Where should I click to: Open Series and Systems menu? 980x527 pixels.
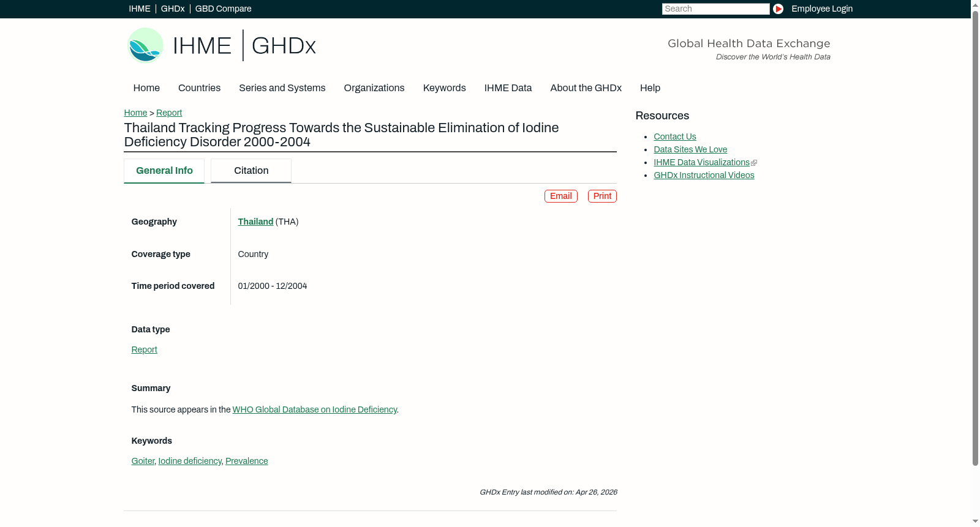click(282, 88)
